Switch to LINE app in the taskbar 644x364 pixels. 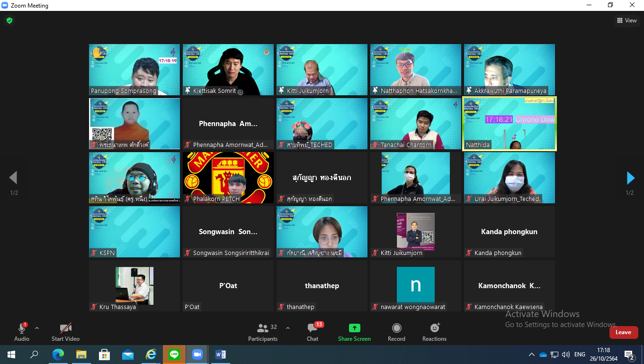pyautogui.click(x=174, y=355)
